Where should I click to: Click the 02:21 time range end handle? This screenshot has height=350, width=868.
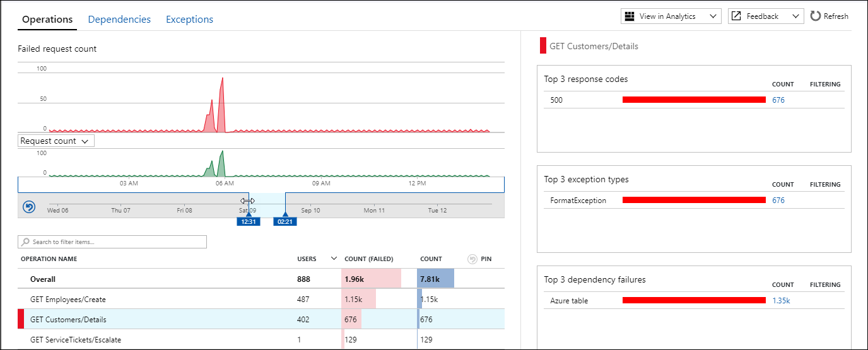[x=285, y=221]
